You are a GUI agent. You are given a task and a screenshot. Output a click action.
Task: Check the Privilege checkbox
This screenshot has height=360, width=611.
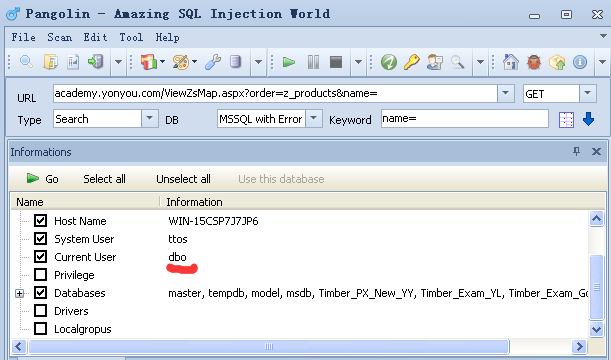(x=41, y=275)
